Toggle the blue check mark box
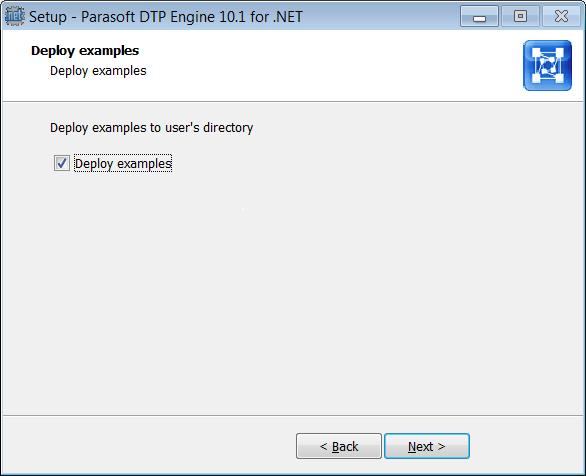586x476 pixels. point(62,163)
